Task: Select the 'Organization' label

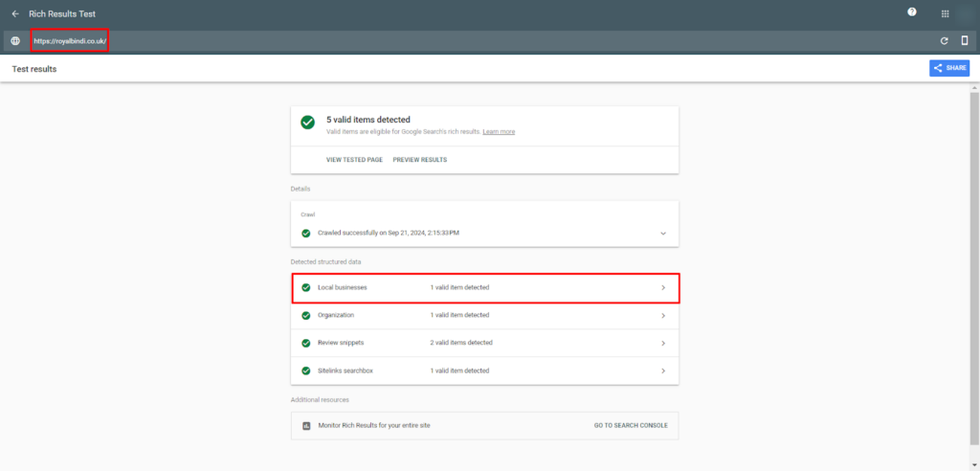Action: pos(336,315)
